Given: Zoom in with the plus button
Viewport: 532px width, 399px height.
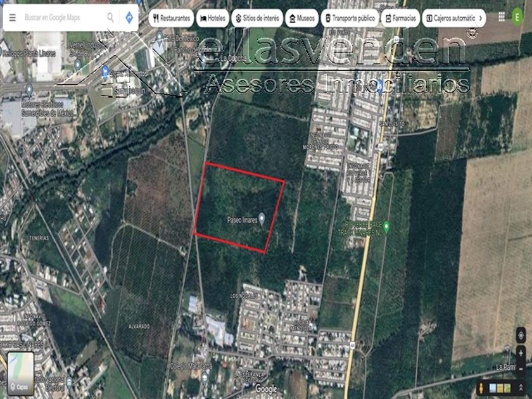Looking at the screenshot, I should click(x=521, y=353).
